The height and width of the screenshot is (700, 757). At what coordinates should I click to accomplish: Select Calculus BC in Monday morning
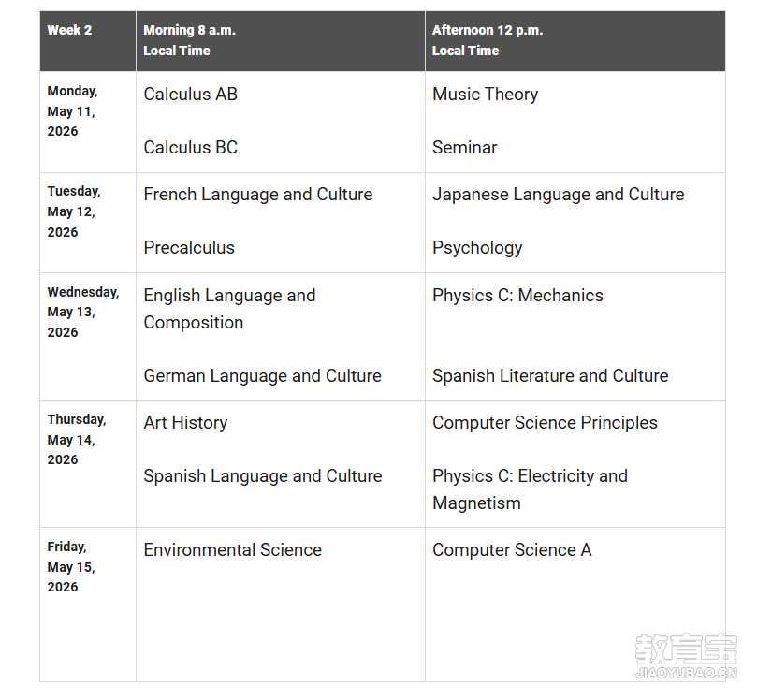click(x=190, y=147)
